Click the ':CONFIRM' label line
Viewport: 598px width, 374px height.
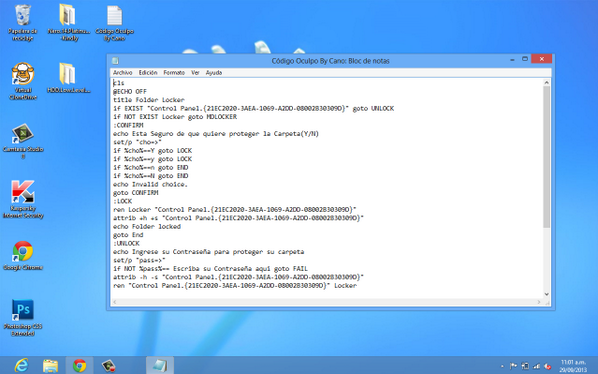(128, 125)
